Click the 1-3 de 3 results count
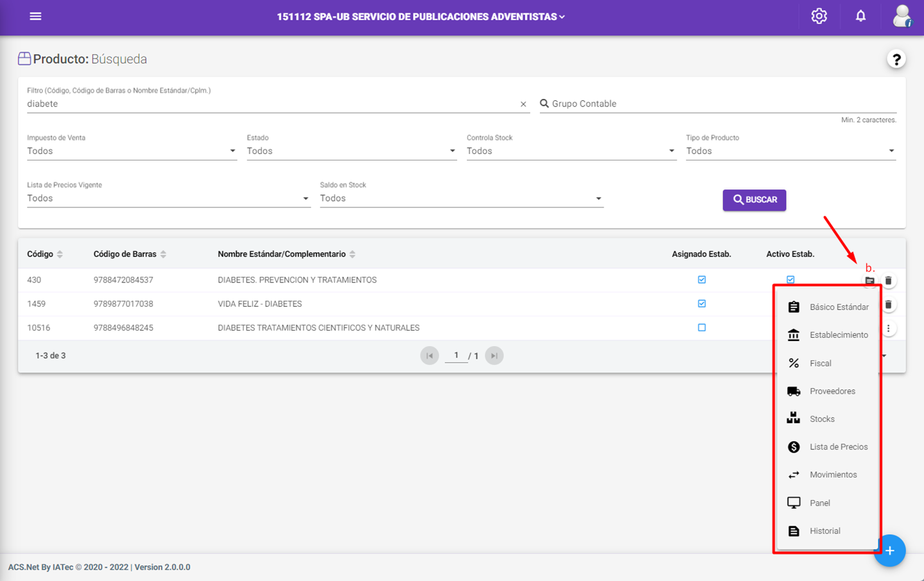Image resolution: width=924 pixels, height=581 pixels. 51,356
